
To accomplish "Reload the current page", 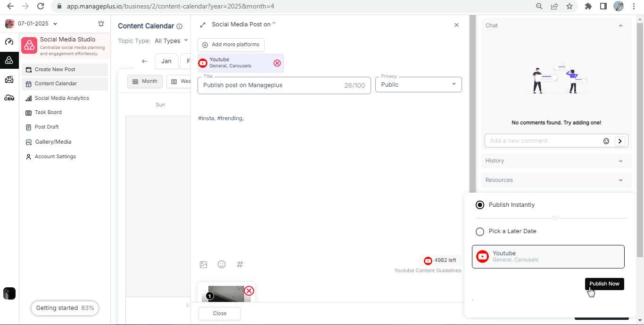I will point(41,6).
